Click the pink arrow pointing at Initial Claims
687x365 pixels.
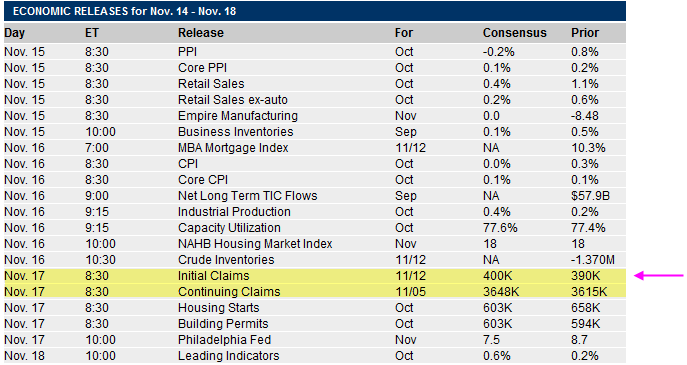[x=659, y=276]
